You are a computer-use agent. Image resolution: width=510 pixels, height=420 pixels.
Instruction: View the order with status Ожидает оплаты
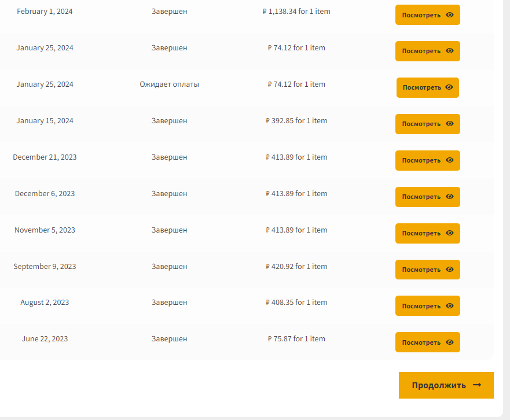pyautogui.click(x=427, y=87)
